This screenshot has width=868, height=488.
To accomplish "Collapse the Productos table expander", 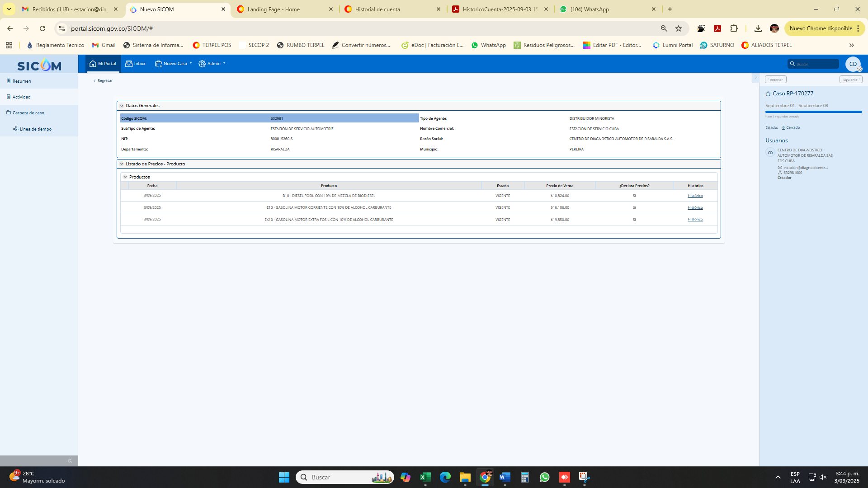I will pos(125,177).
